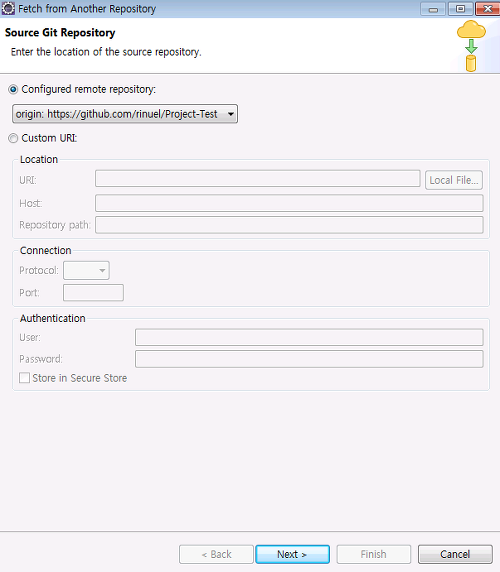Screen dimensions: 500x572
Task: Click the Port input box
Action: click(93, 293)
